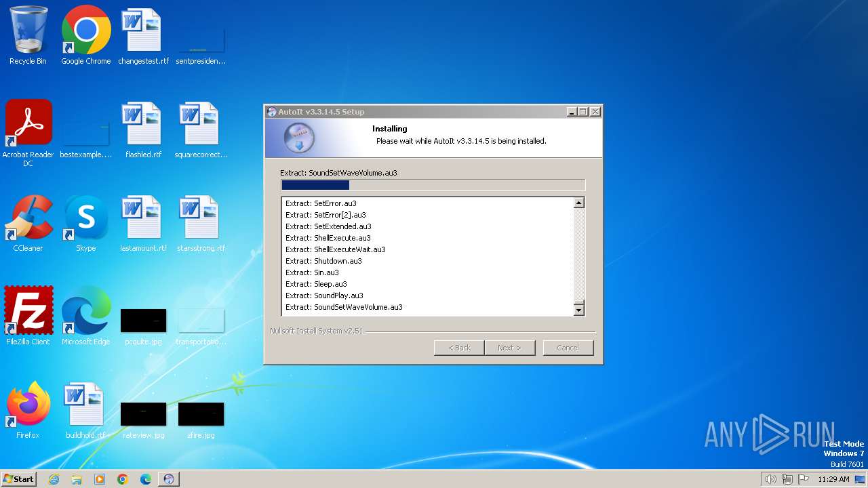Select the buildhold.rtf document icon
This screenshot has height=488, width=868.
click(85, 411)
